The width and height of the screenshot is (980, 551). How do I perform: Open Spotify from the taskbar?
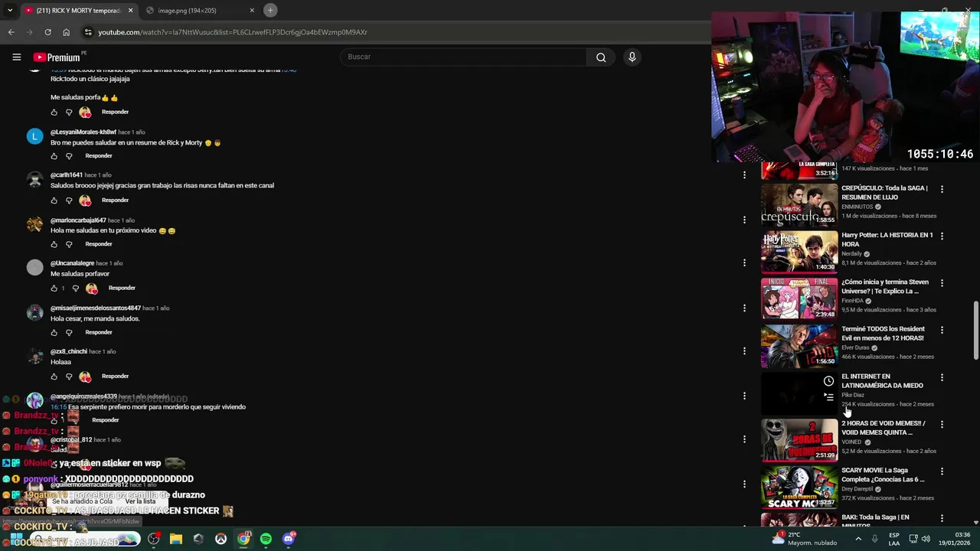[x=266, y=539]
